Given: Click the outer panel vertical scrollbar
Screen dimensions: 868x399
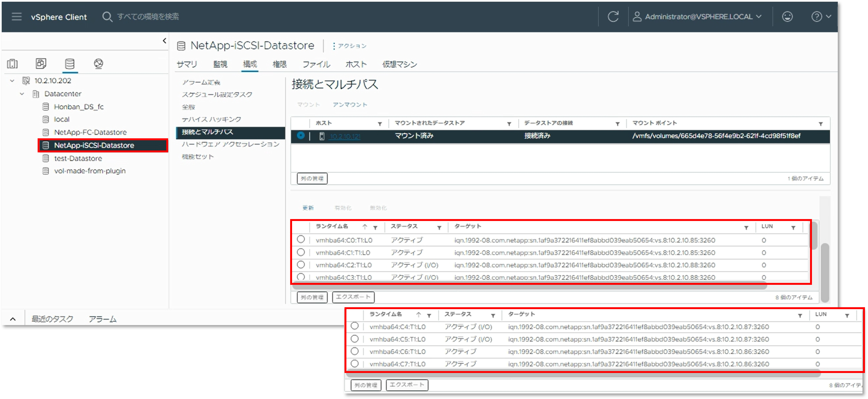Looking at the screenshot, I should tap(825, 273).
